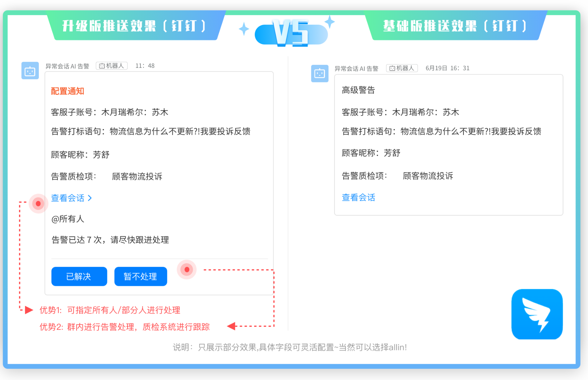Click 告警质检项 顾客物流投诉 in the basic card

(397, 176)
